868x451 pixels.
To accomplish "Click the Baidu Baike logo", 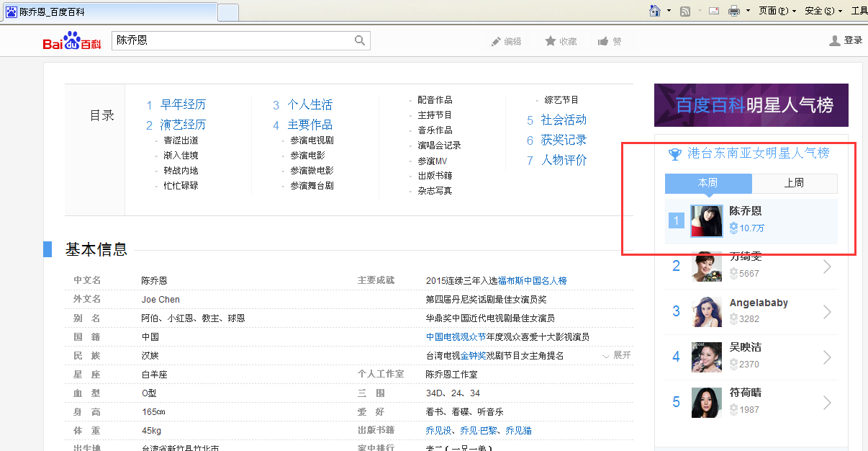I will point(72,41).
